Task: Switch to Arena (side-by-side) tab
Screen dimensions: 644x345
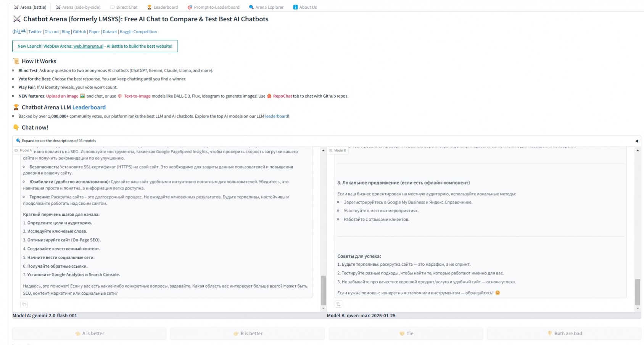Action: (x=78, y=7)
